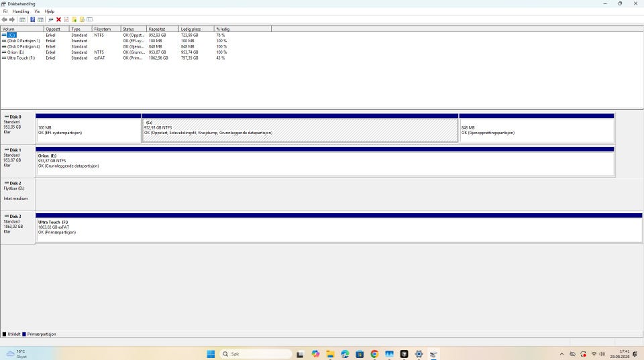
Task: Open the Hjelp menu
Action: 49,11
